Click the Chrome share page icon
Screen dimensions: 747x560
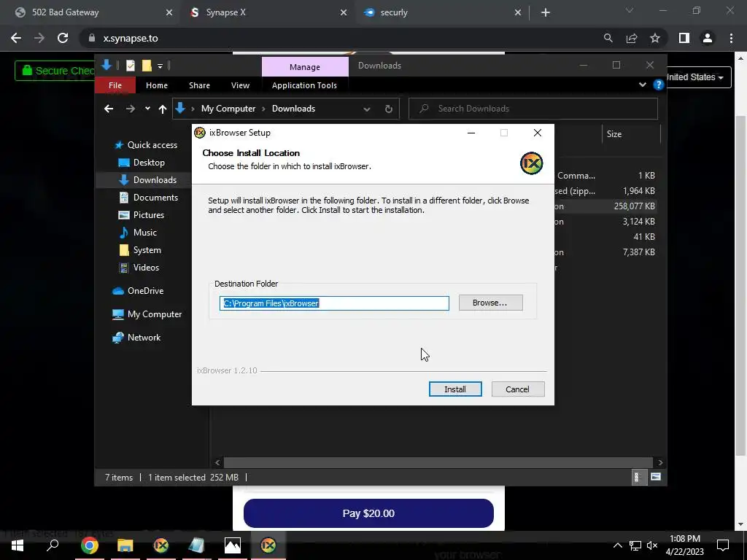pyautogui.click(x=632, y=38)
